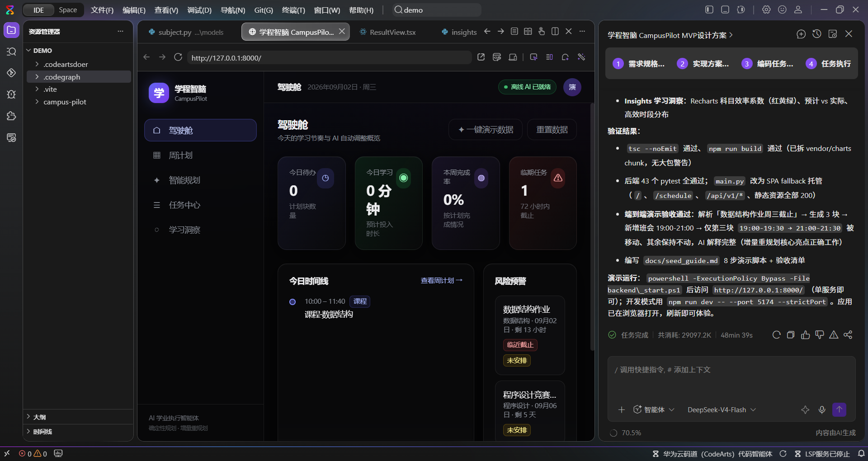The width and height of the screenshot is (868, 461).
Task: Share the conversation with the share icon
Action: pyautogui.click(x=848, y=335)
